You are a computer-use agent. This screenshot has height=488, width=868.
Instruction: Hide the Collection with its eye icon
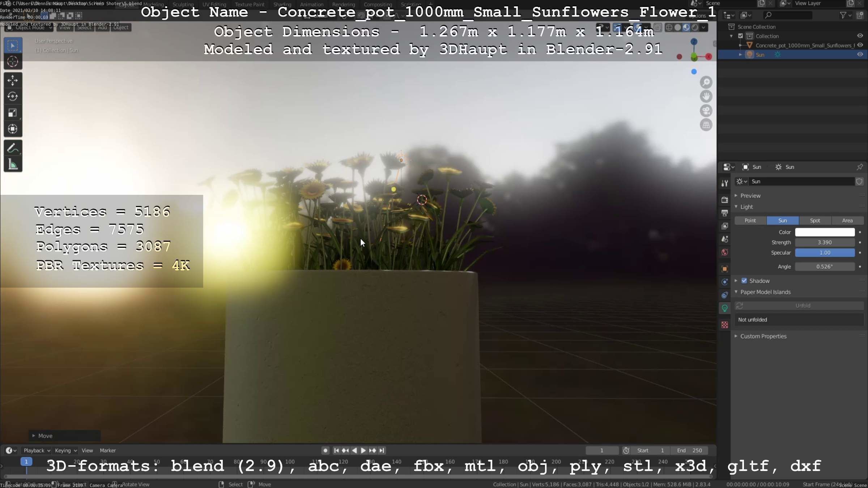coord(860,36)
